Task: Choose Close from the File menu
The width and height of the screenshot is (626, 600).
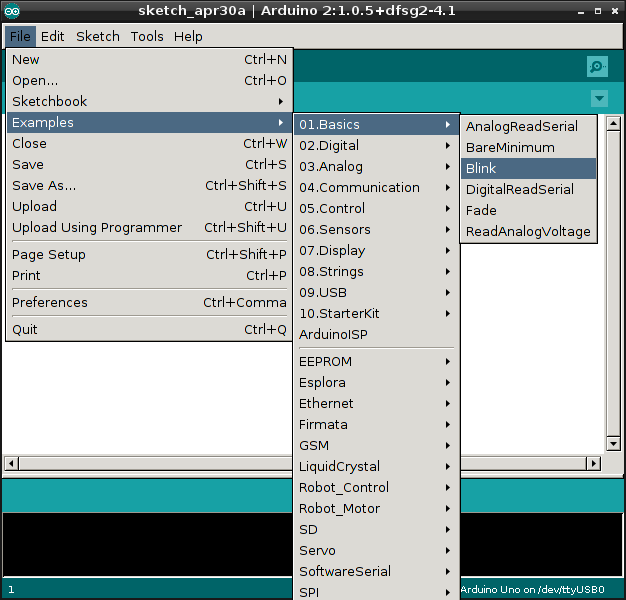Action: click(x=149, y=143)
